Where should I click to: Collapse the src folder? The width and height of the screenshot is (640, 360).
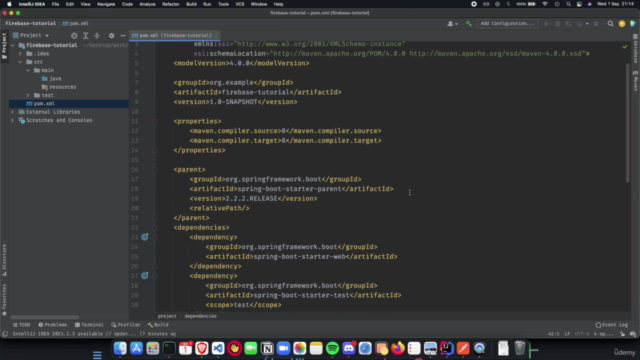click(20, 62)
